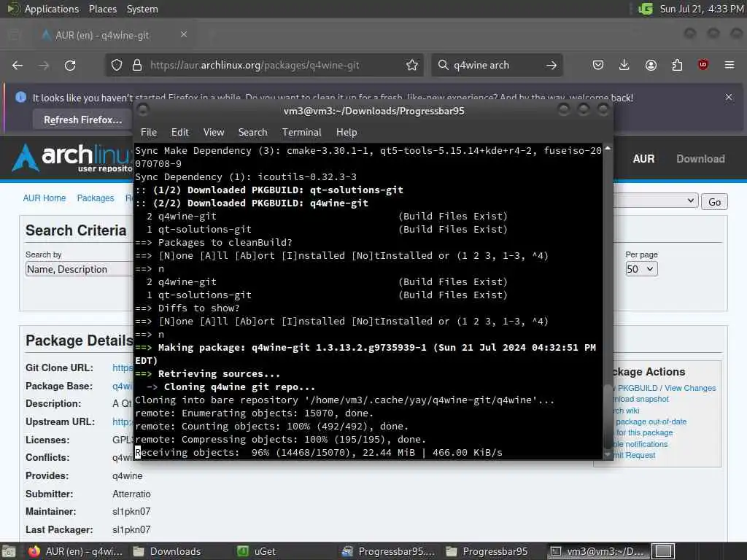Switch to Downloads window in taskbar
The width and height of the screenshot is (747, 560).
(168, 551)
